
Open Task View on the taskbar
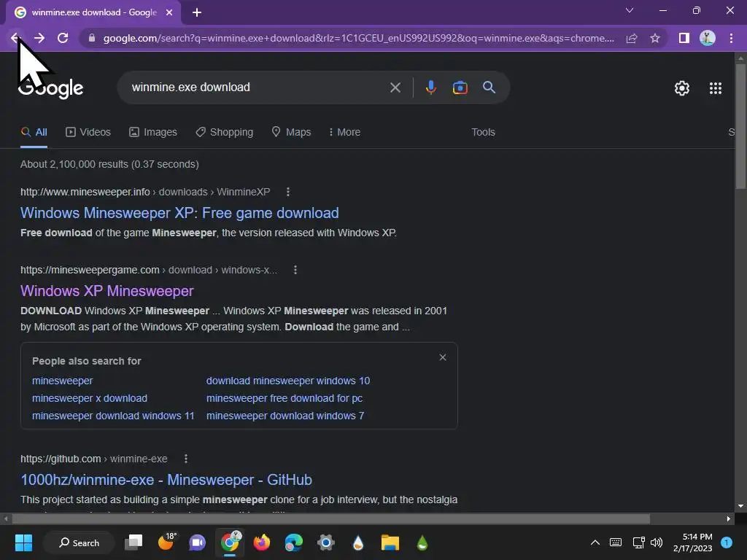tap(133, 542)
